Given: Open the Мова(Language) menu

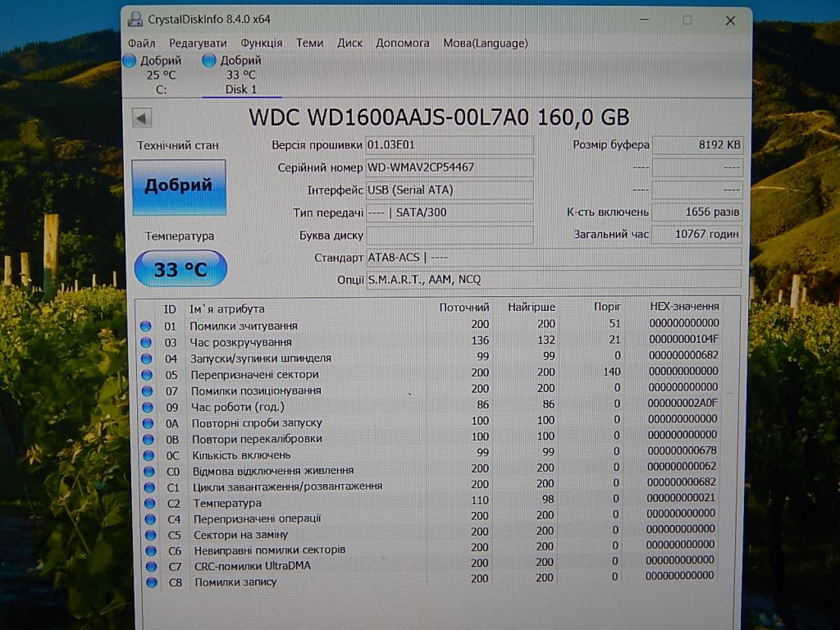Looking at the screenshot, I should point(486,43).
